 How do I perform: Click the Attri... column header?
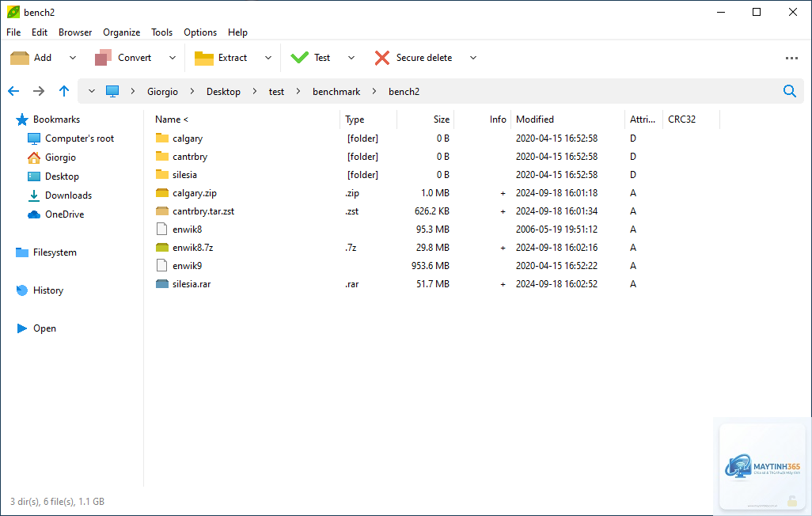pyautogui.click(x=643, y=120)
